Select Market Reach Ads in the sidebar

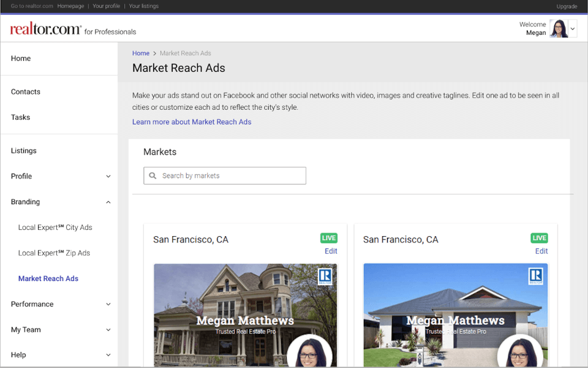[x=48, y=278]
